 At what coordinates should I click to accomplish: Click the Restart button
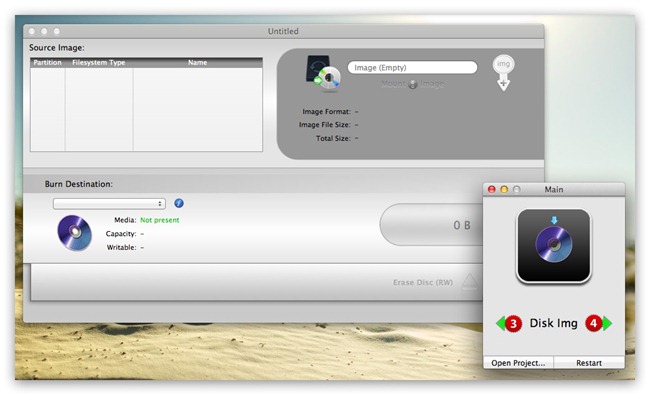(589, 363)
